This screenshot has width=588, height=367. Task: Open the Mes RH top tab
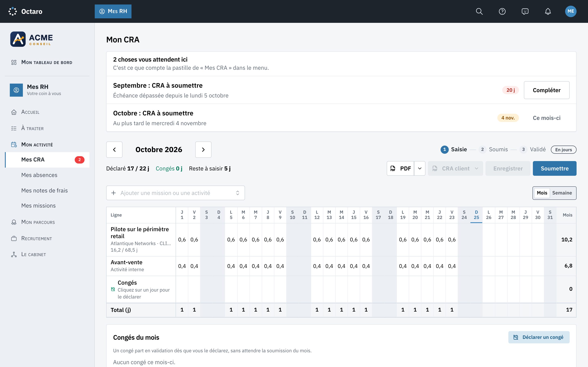coord(113,11)
